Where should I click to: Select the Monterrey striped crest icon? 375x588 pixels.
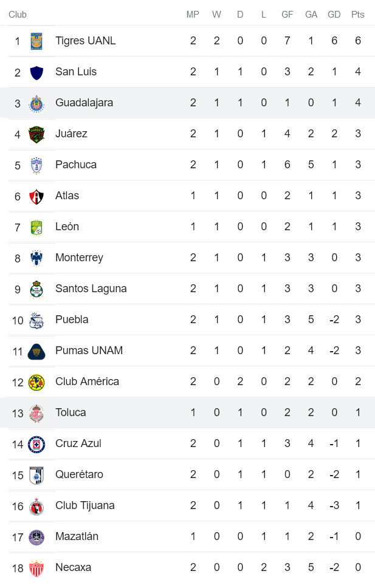click(x=36, y=258)
